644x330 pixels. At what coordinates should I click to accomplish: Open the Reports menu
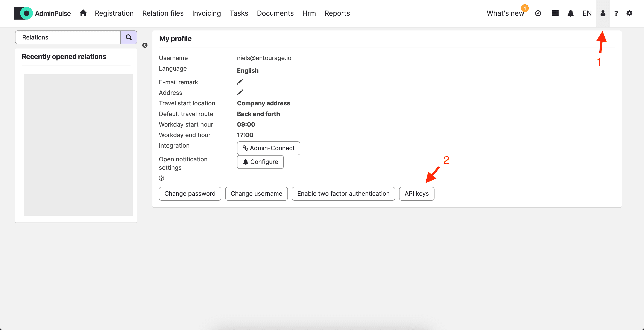337,13
